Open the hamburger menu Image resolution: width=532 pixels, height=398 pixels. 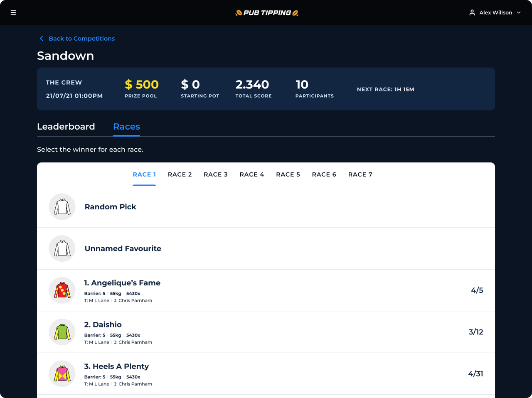coord(13,12)
